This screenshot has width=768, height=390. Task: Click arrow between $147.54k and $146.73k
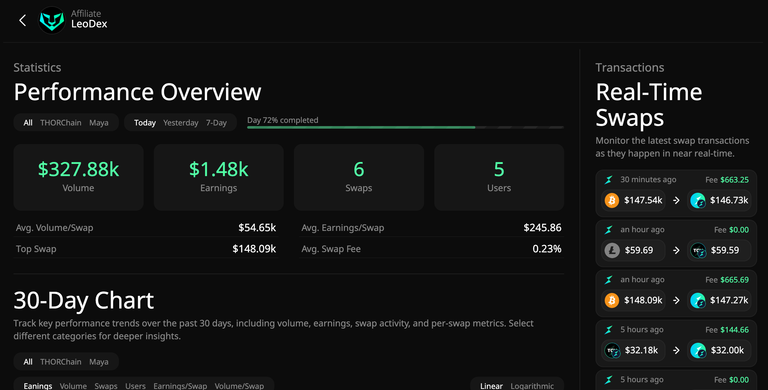(676, 200)
